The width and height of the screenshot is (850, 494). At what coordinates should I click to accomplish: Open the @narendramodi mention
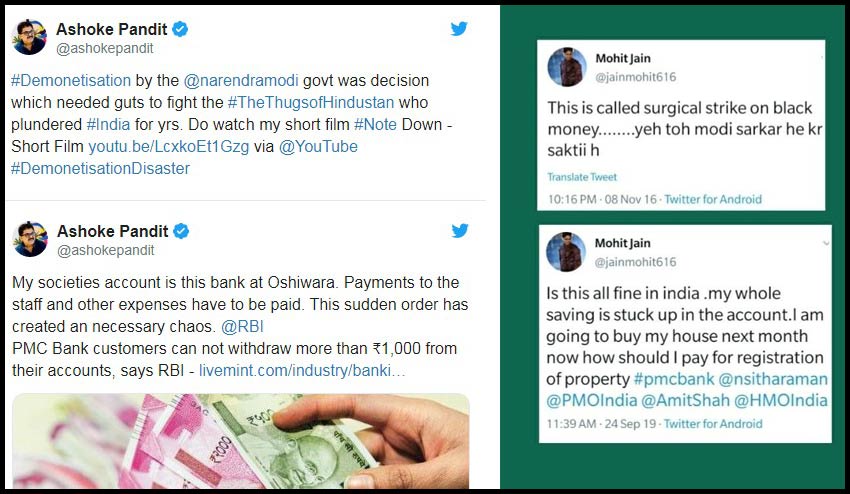241,80
